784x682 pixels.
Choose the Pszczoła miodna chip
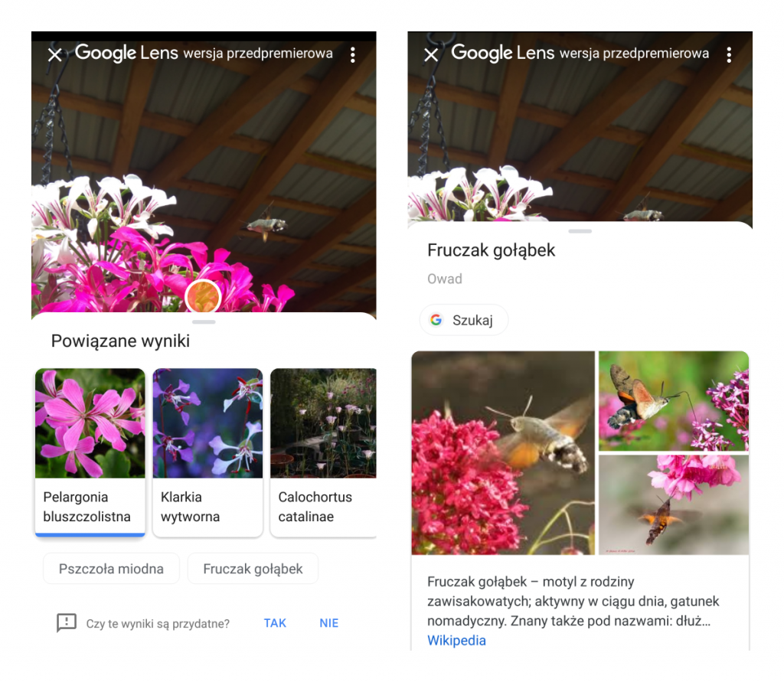tap(111, 569)
